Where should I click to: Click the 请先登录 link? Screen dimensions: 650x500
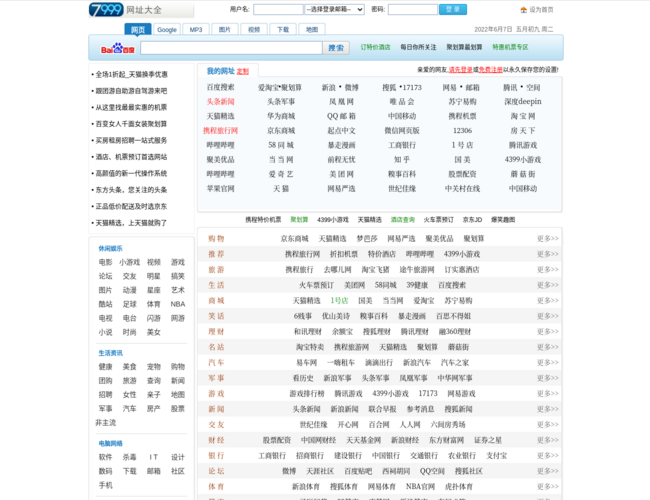pyautogui.click(x=460, y=70)
